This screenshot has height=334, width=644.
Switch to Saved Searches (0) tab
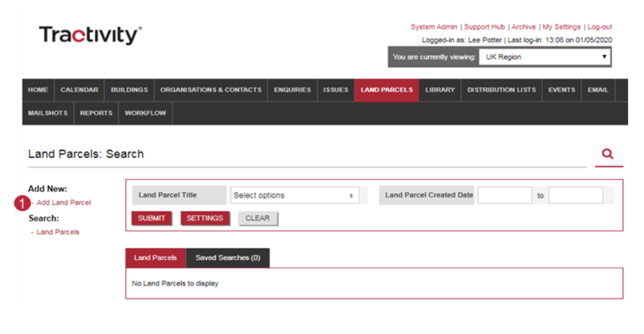click(228, 258)
